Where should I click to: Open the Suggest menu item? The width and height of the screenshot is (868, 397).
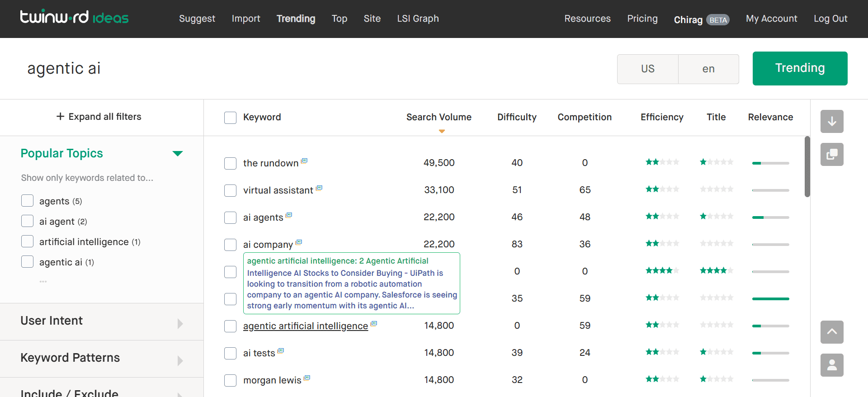197,19
